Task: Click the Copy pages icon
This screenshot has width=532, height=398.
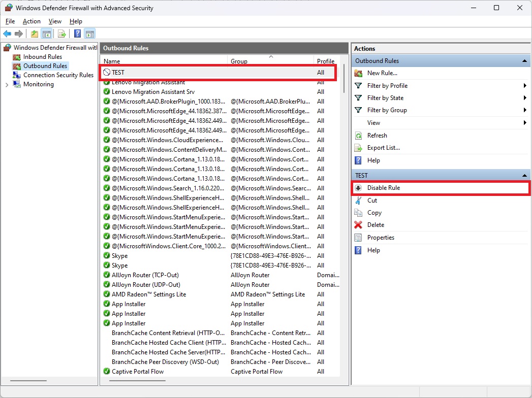Action: [358, 213]
